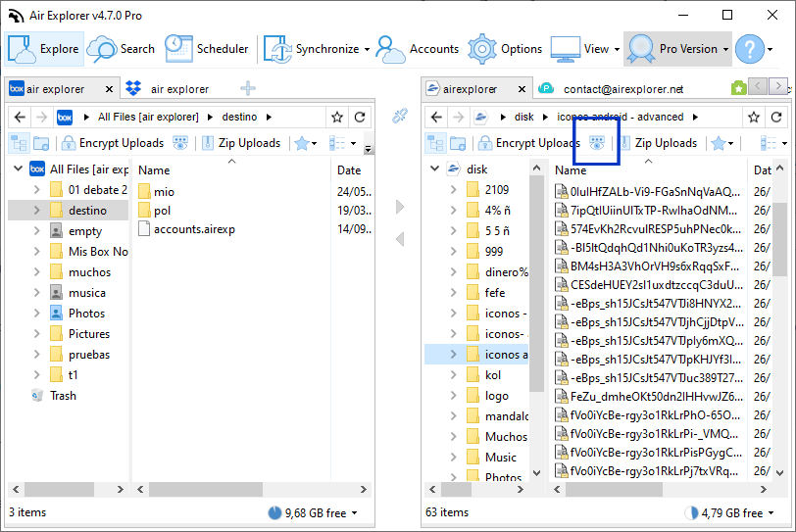Open Options settings
This screenshot has height=532, width=796.
[x=505, y=49]
